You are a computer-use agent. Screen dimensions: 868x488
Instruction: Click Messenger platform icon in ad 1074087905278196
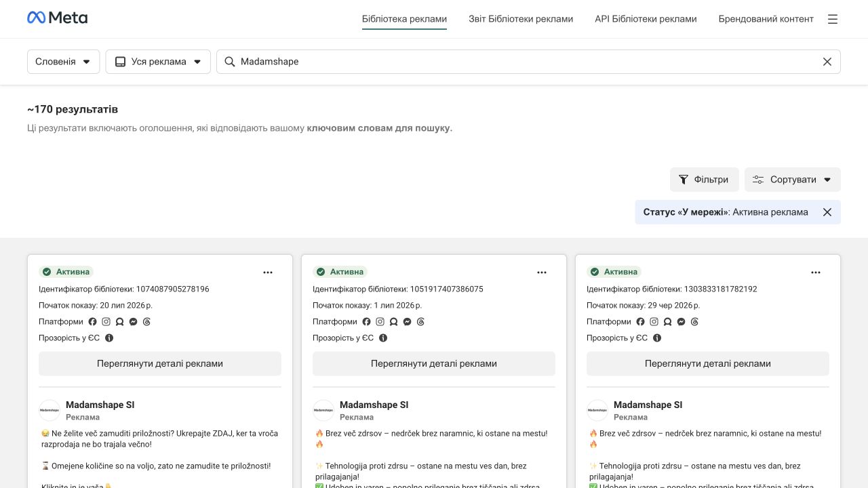[x=134, y=322]
